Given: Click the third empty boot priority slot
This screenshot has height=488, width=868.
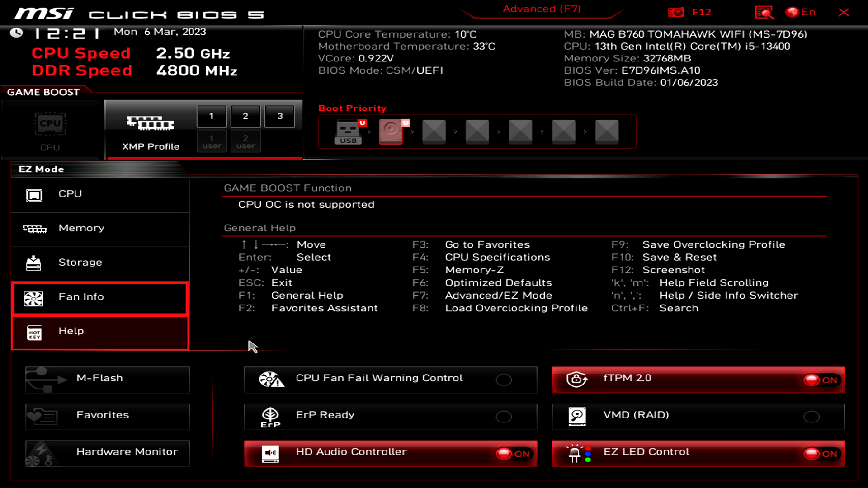Looking at the screenshot, I should 520,131.
